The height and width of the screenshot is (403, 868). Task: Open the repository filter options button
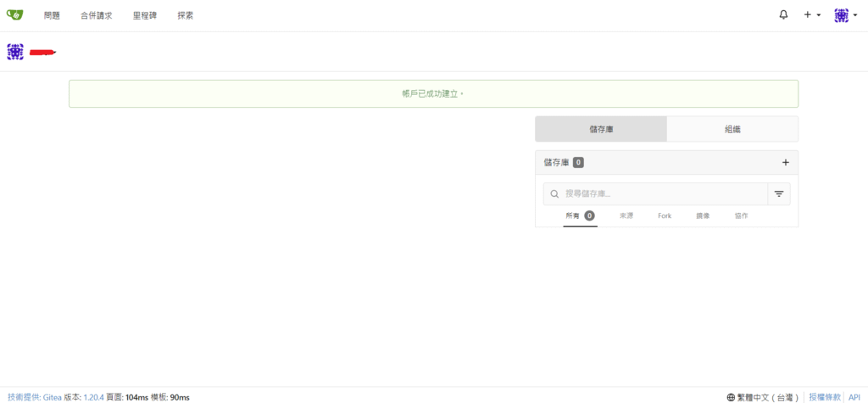pos(779,194)
